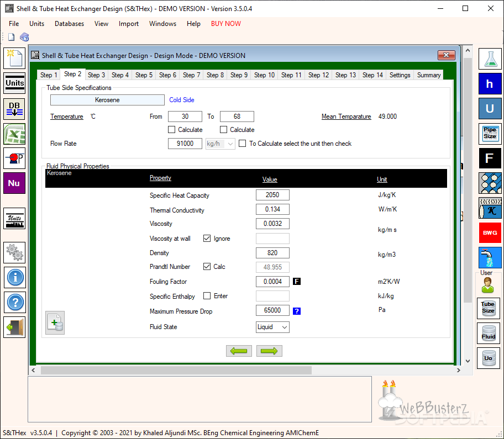This screenshot has width=504, height=439.
Task: Click the Maximum Pressure Drop value field
Action: 272,310
